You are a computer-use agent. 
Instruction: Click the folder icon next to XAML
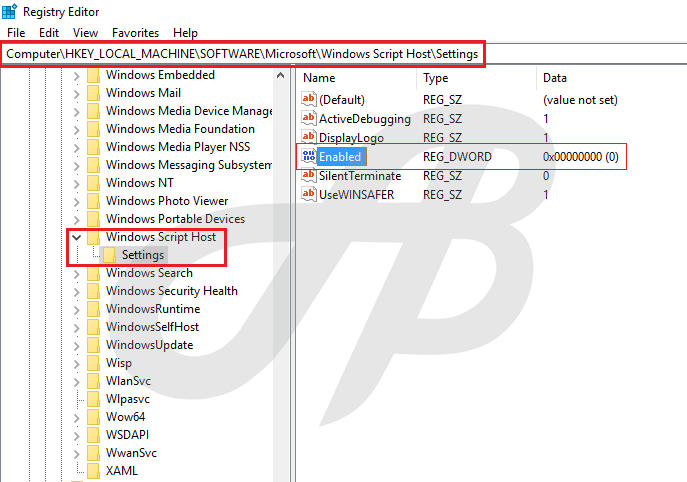click(x=93, y=471)
